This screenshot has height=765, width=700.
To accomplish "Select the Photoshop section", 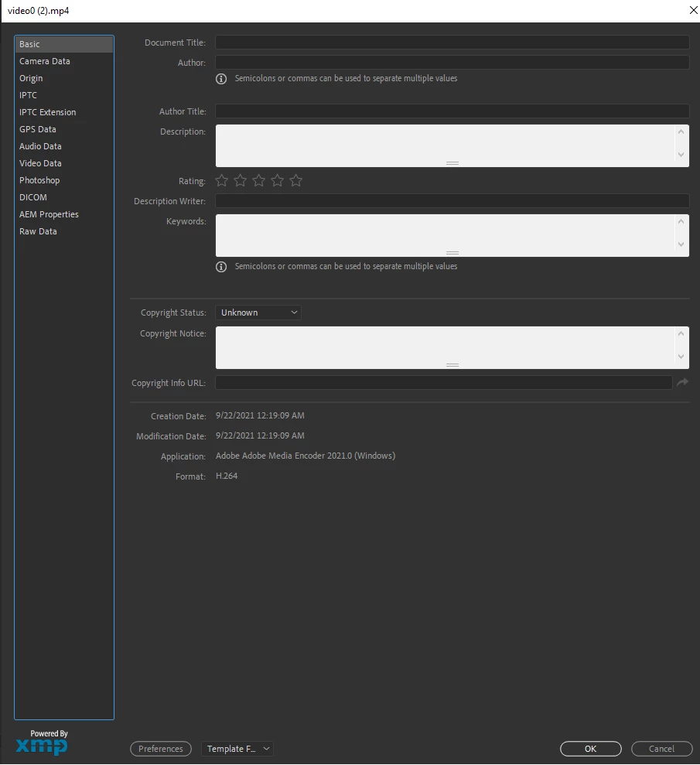I will coord(64,180).
